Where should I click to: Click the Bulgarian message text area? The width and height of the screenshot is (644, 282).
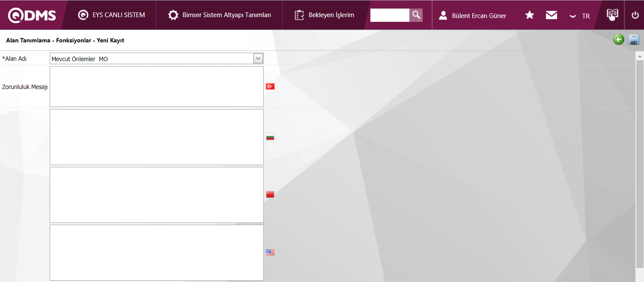[157, 137]
